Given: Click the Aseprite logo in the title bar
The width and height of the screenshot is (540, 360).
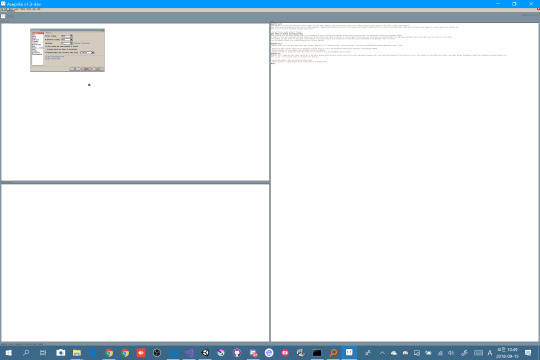Looking at the screenshot, I should coord(3,4).
